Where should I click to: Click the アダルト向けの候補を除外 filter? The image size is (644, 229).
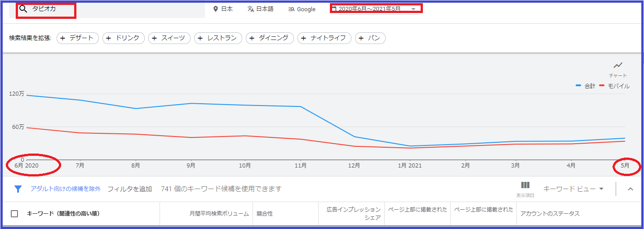(66, 189)
